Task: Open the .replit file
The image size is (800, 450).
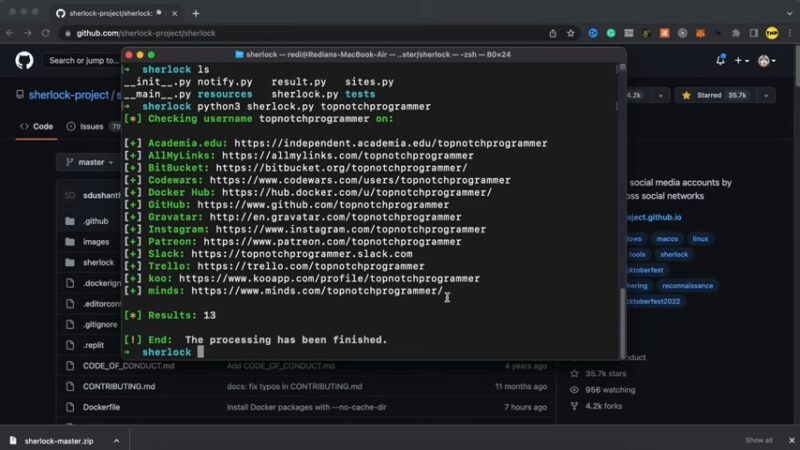Action: point(93,345)
